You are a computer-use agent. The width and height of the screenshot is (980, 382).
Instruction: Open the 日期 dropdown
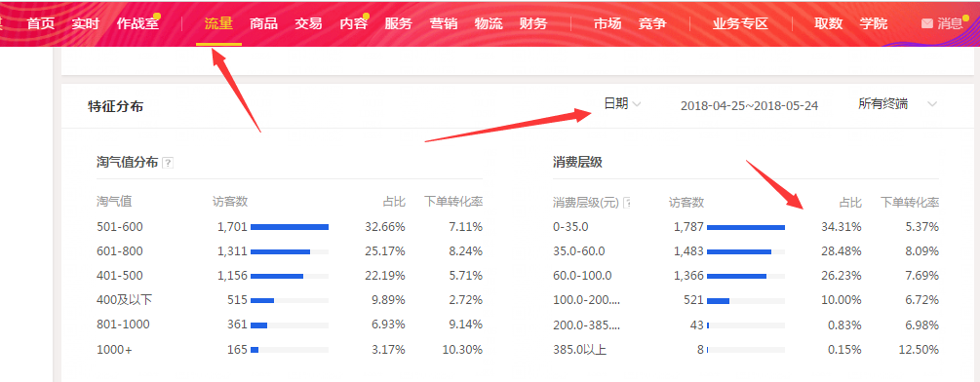[x=622, y=104]
